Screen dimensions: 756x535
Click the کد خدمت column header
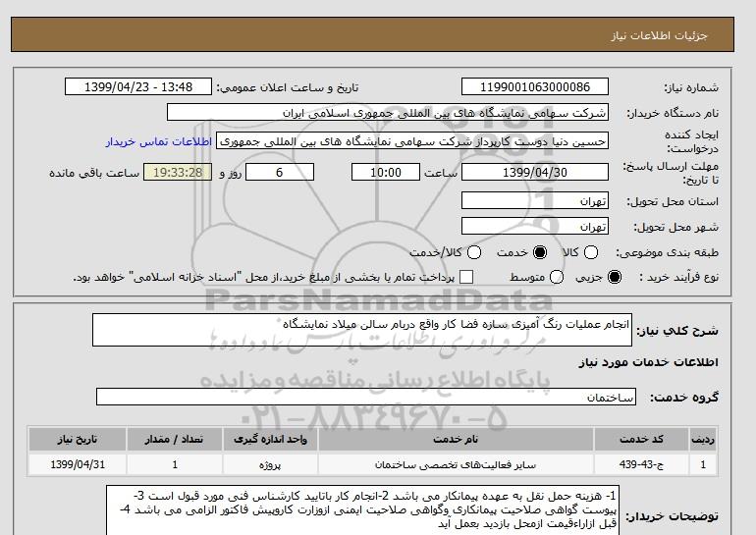(x=642, y=439)
